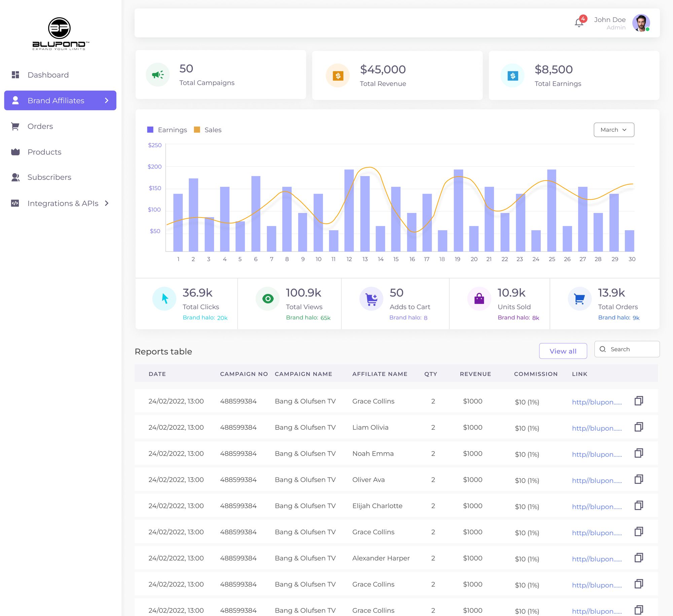
Task: Expand Brand Affiliates chevron arrow
Action: point(107,101)
